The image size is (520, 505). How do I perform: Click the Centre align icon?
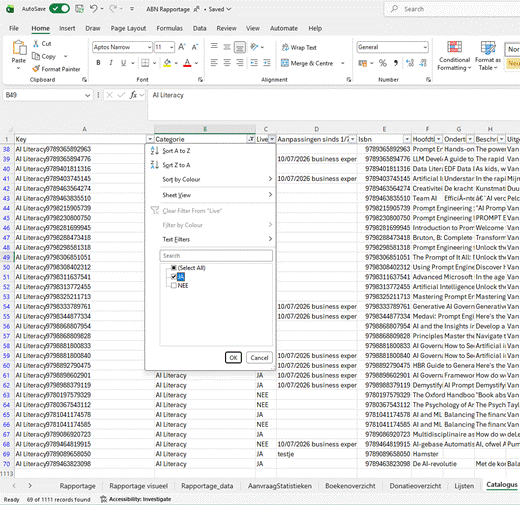pos(227,63)
